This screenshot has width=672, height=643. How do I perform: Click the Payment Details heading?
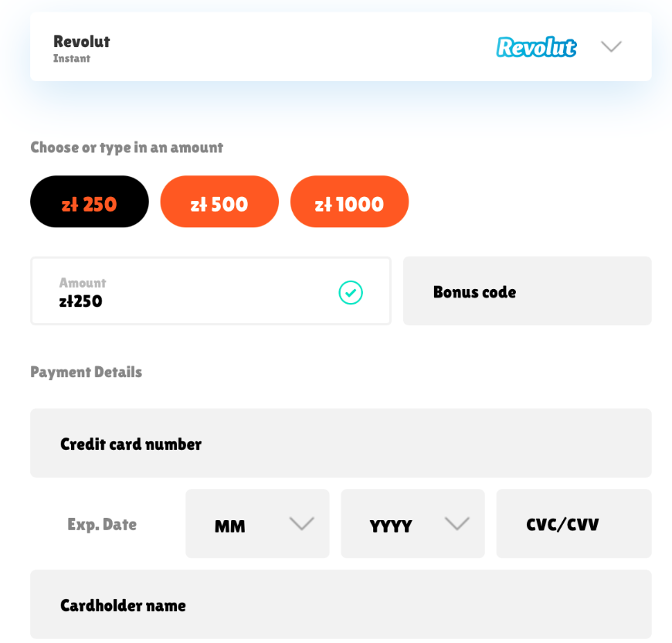tap(87, 372)
